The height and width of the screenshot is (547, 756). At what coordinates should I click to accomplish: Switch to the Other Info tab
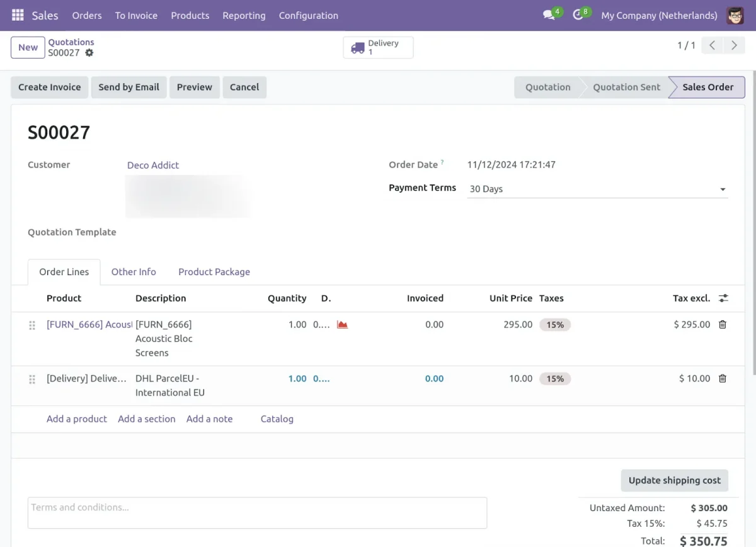tap(134, 272)
